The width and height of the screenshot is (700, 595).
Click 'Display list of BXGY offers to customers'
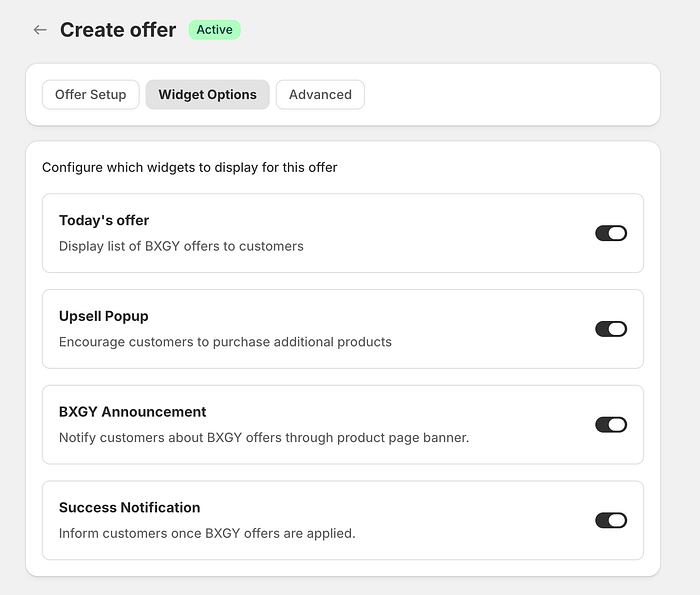point(181,246)
